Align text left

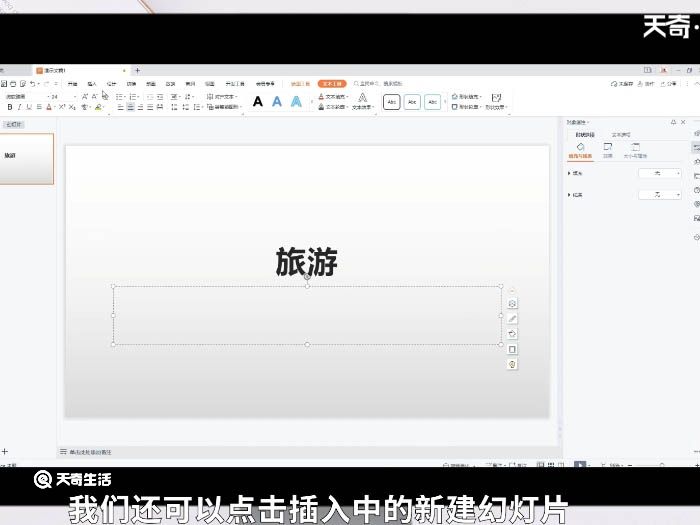click(x=121, y=107)
